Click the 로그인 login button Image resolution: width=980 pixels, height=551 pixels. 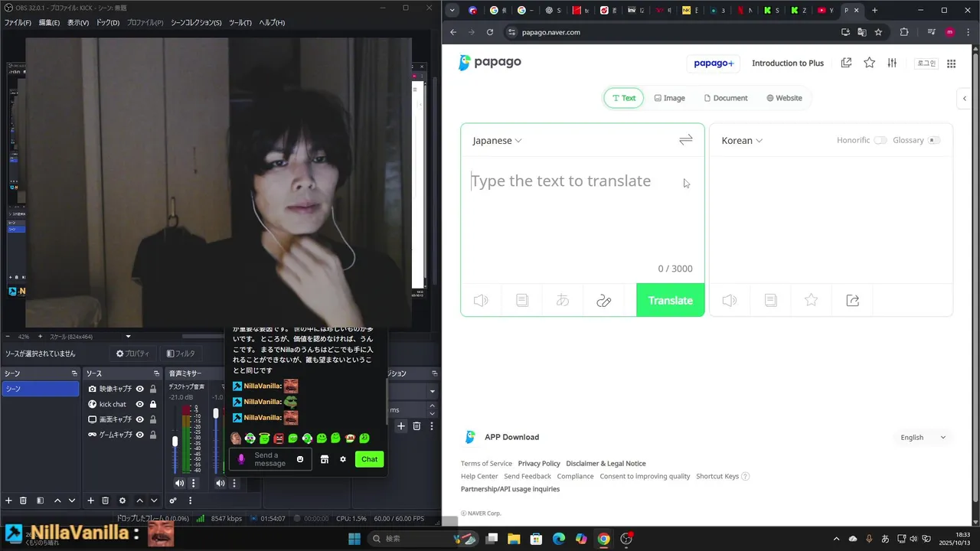[x=926, y=64]
